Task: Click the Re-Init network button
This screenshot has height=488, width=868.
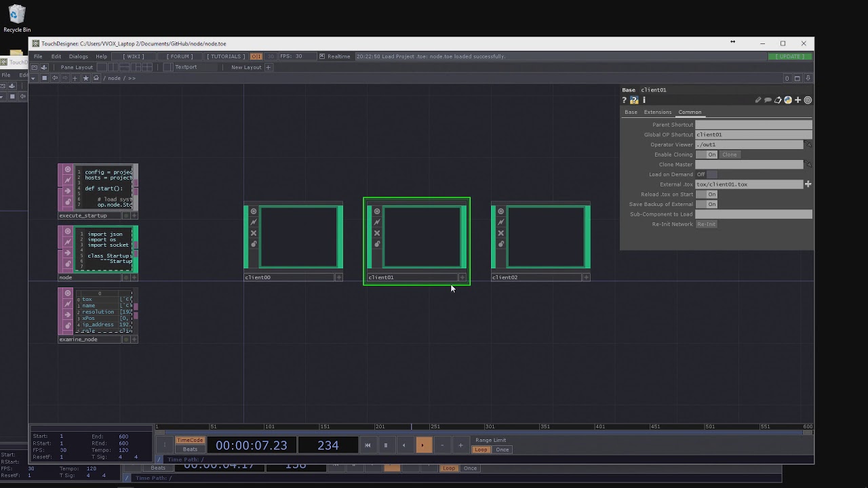Action: coord(706,224)
